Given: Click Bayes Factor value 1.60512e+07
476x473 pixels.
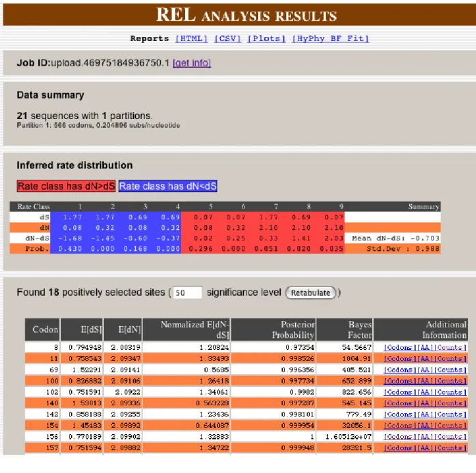Looking at the screenshot, I should click(x=348, y=437).
